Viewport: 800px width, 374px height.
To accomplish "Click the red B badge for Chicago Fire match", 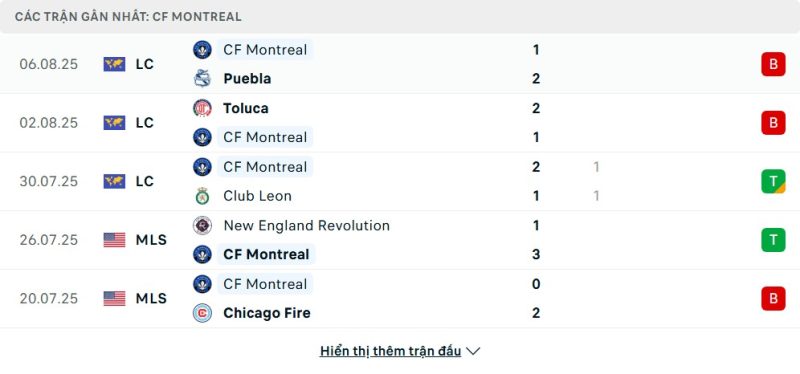I will [x=773, y=298].
